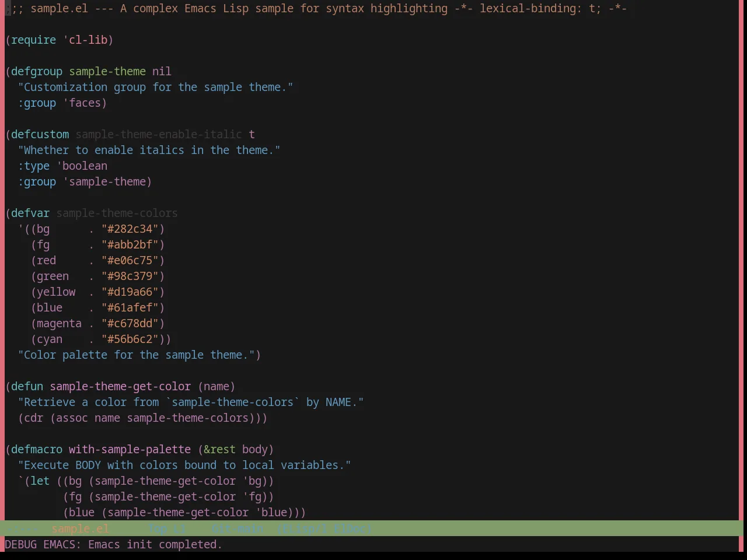Click the 'defmacro' keyword

pyautogui.click(x=37, y=449)
